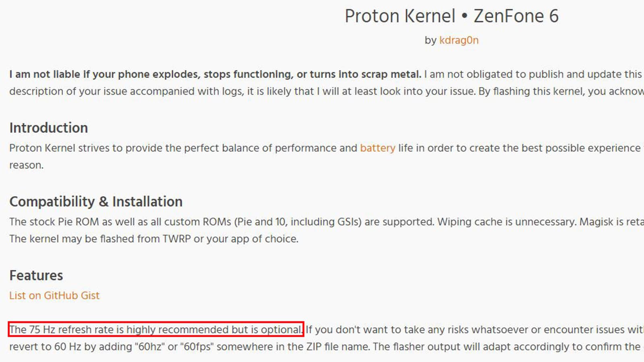Open the List on GitHub Gist link

[x=54, y=296]
